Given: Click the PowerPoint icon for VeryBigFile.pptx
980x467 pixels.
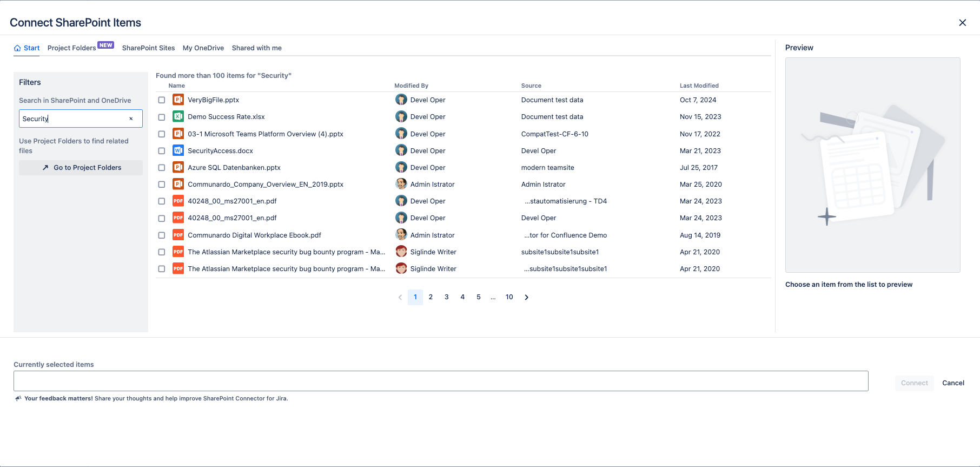Looking at the screenshot, I should (x=178, y=100).
